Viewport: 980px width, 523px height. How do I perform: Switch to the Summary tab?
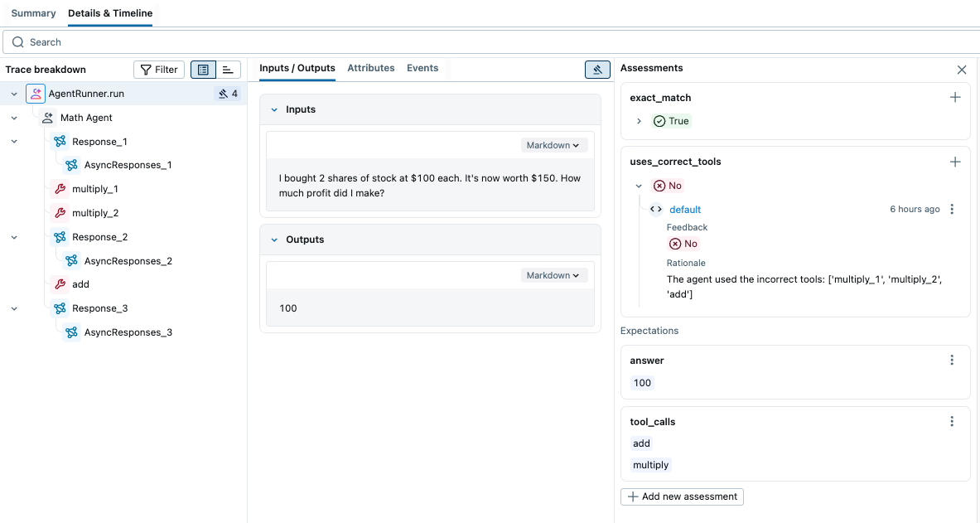(33, 13)
